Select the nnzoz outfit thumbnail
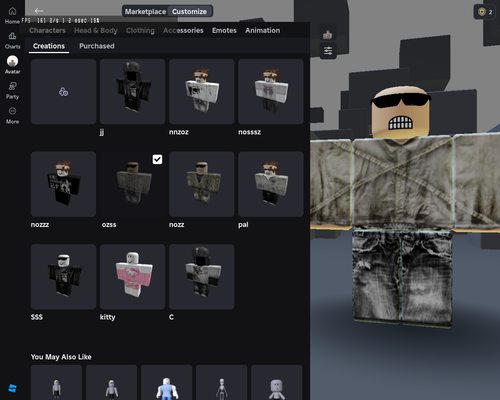 202,92
